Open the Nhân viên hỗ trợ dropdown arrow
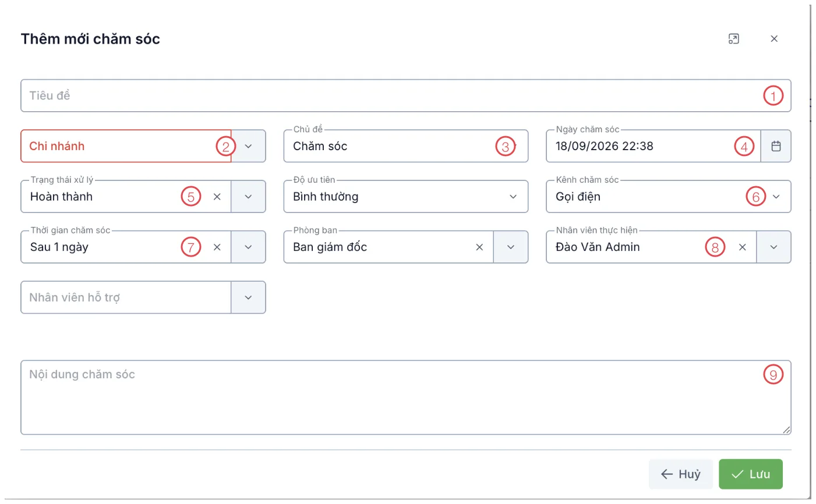The image size is (816, 504). coord(248,297)
